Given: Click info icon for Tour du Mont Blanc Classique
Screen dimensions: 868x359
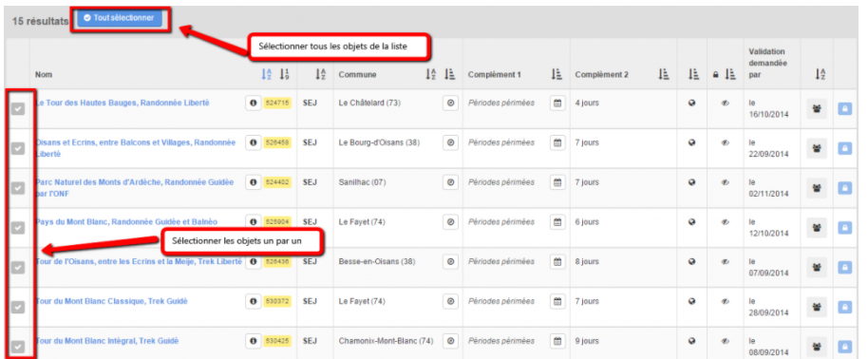Looking at the screenshot, I should click(x=253, y=301).
